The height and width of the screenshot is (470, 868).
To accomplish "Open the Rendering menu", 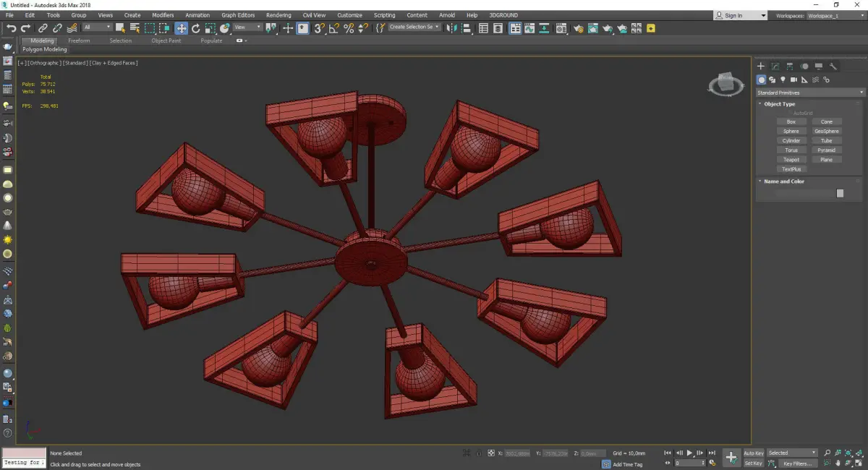I will tap(278, 15).
